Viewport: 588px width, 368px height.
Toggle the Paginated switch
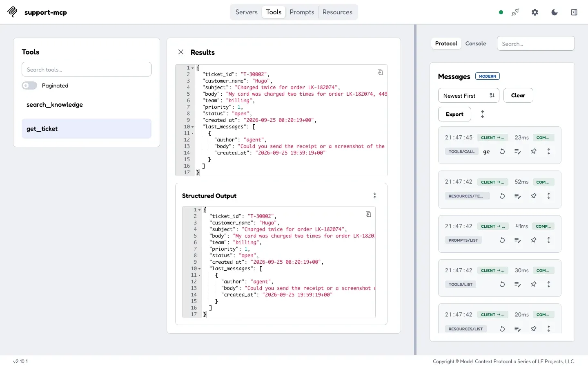click(29, 85)
